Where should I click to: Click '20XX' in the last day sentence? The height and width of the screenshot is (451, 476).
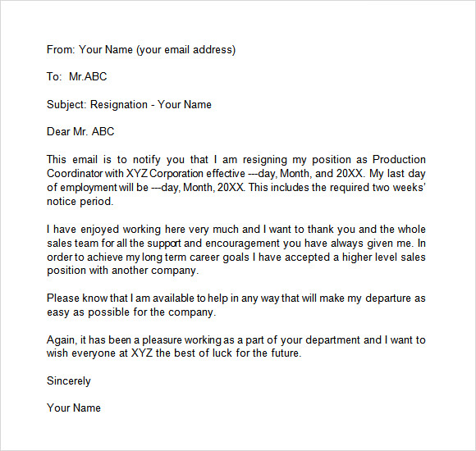(x=231, y=188)
